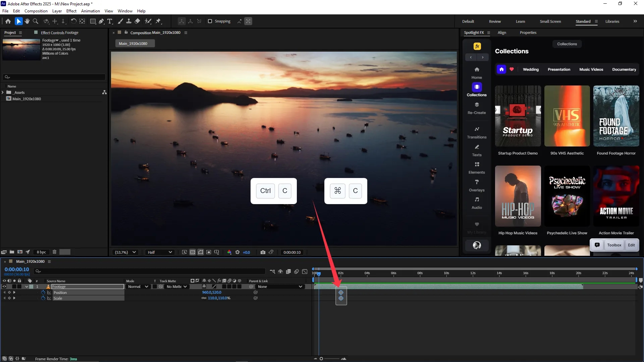Click the exposure +0.0 value
This screenshot has width=644, height=362.
click(x=246, y=252)
